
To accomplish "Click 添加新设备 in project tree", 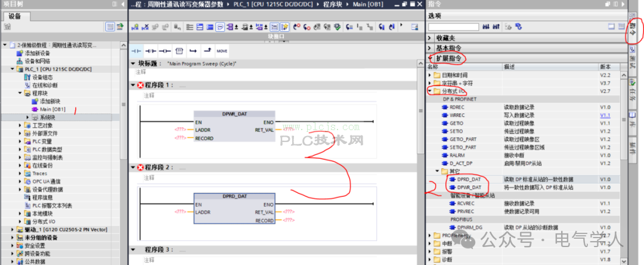I will tap(38, 53).
